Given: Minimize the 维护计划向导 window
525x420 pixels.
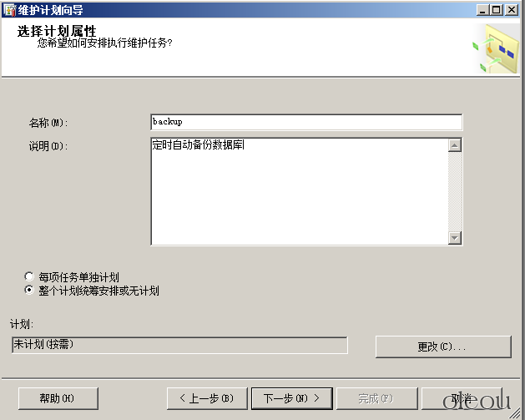Looking at the screenshot, I should [x=482, y=10].
